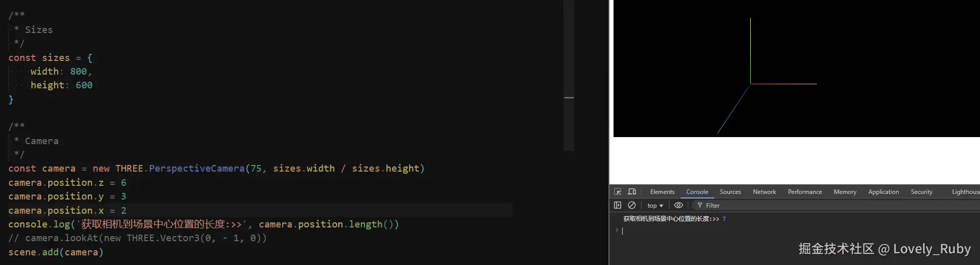The image size is (980, 265).
Task: Select the Console tab
Action: 697,192
